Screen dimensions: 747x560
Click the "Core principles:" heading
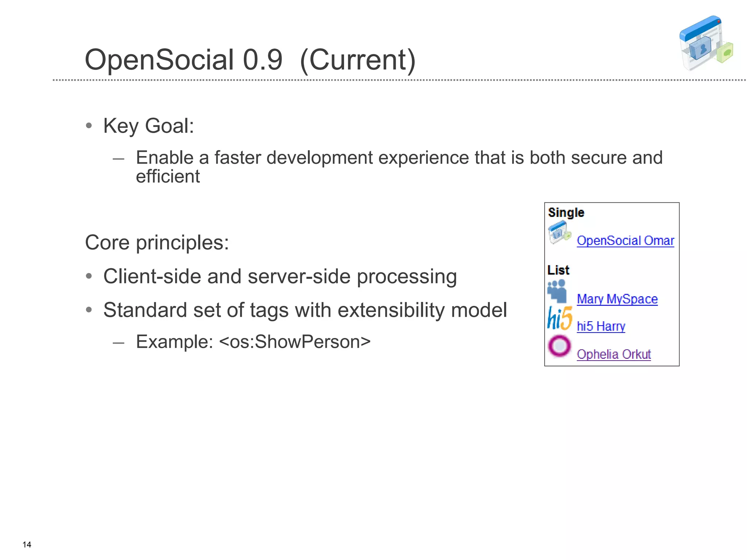[x=157, y=243]
